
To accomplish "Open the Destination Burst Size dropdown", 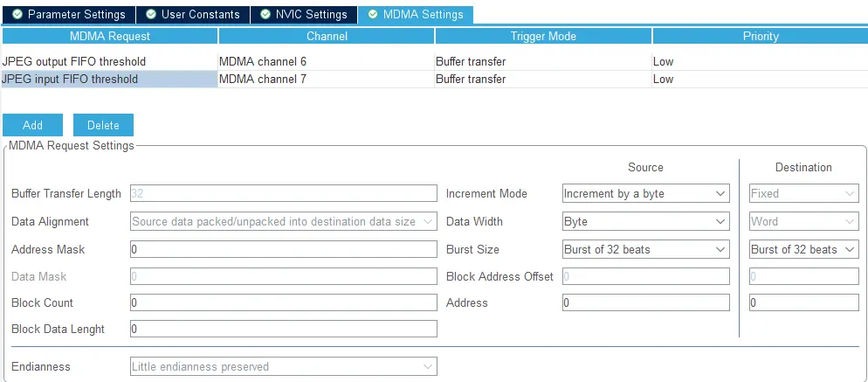I will point(803,249).
